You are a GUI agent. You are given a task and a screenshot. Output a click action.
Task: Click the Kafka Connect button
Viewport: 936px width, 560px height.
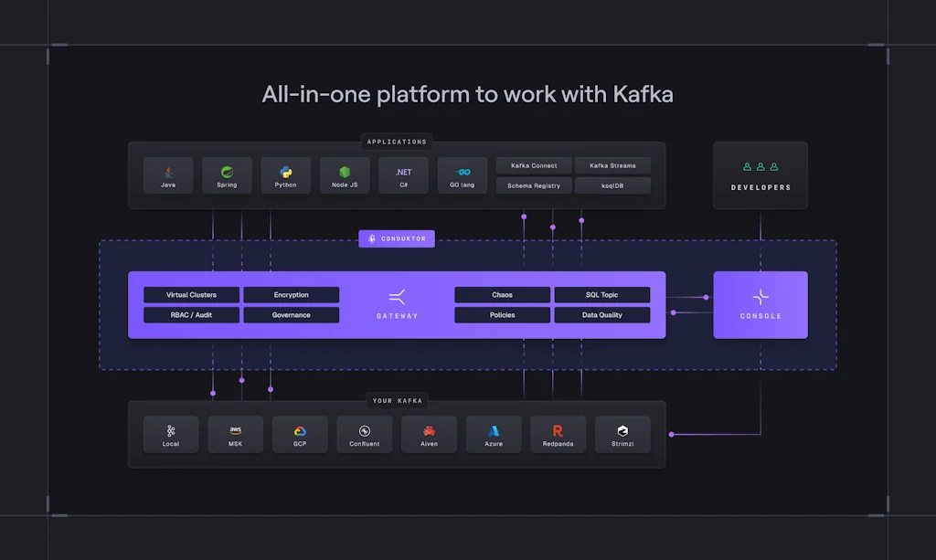click(x=534, y=165)
